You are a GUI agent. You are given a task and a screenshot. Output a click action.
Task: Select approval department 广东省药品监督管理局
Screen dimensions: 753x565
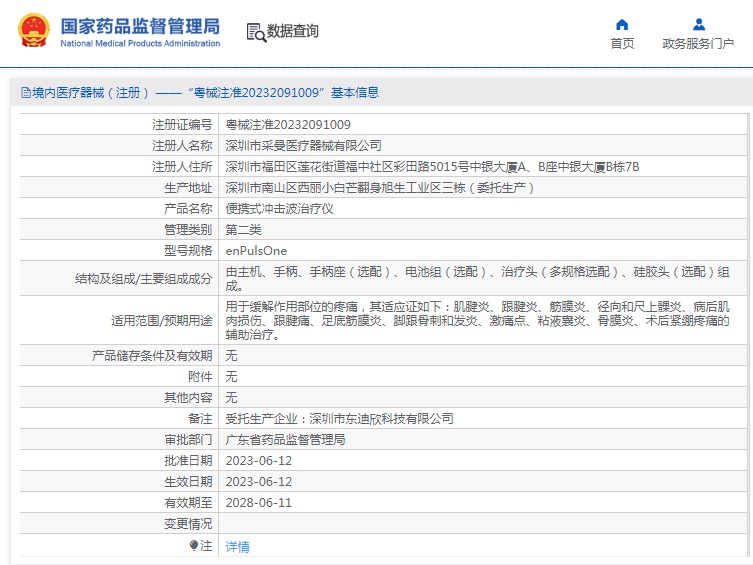click(x=285, y=440)
